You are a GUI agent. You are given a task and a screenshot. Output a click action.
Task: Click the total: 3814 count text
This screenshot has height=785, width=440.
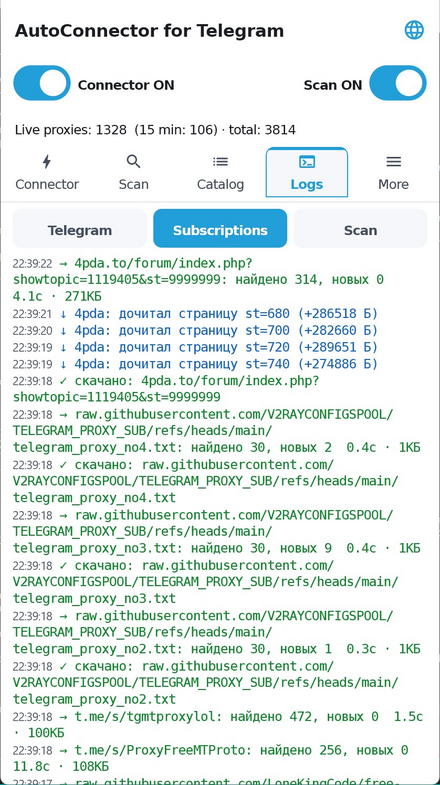pos(262,130)
